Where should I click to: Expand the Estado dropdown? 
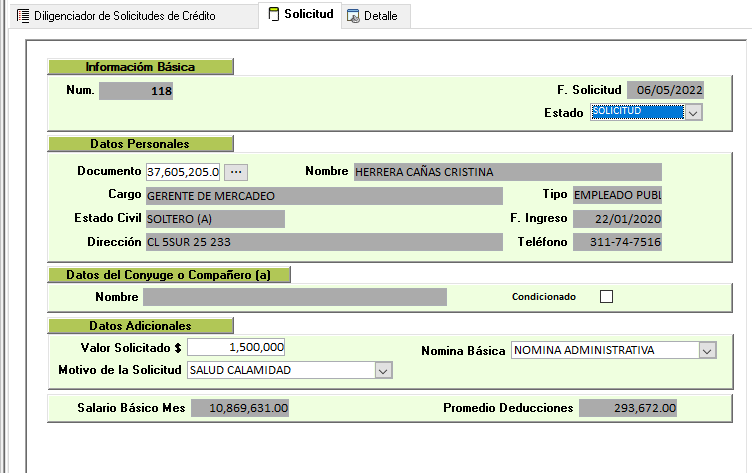point(693,113)
